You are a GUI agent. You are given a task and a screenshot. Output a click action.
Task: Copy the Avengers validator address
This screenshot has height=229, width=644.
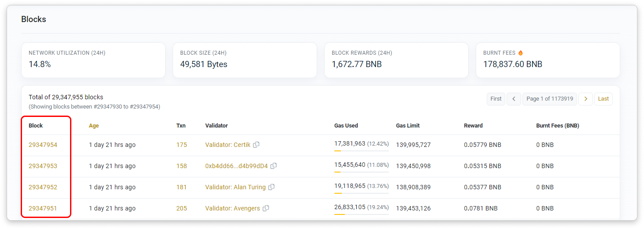click(266, 208)
